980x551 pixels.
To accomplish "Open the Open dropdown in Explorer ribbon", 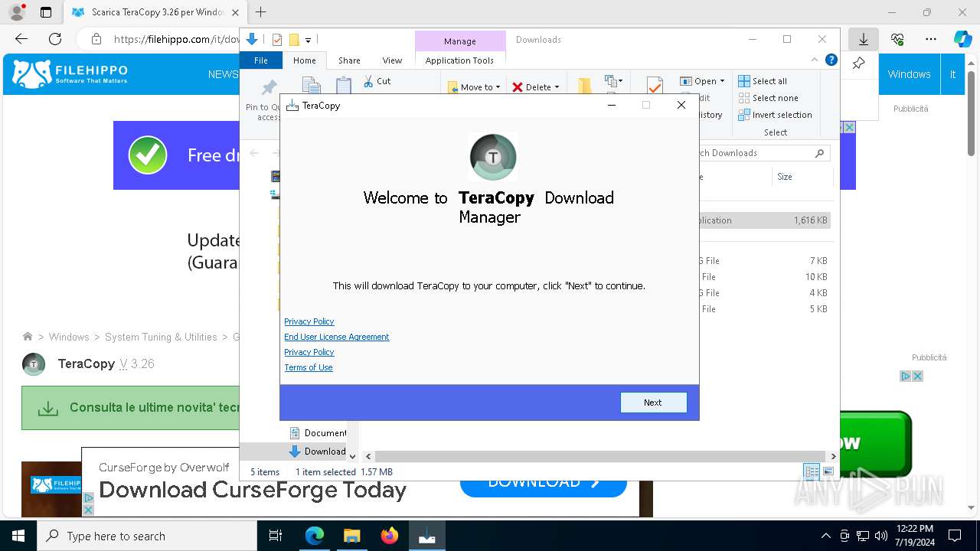I will (x=702, y=81).
